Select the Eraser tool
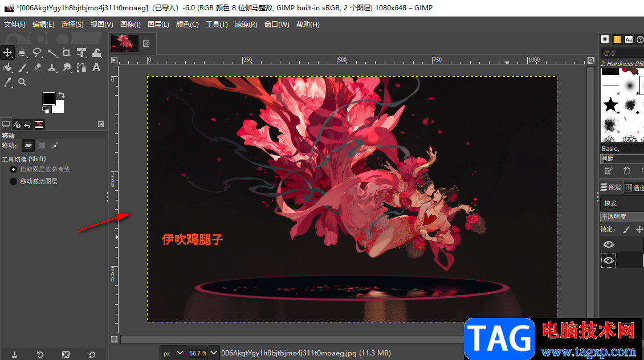The height and width of the screenshot is (360, 644). coord(37,67)
